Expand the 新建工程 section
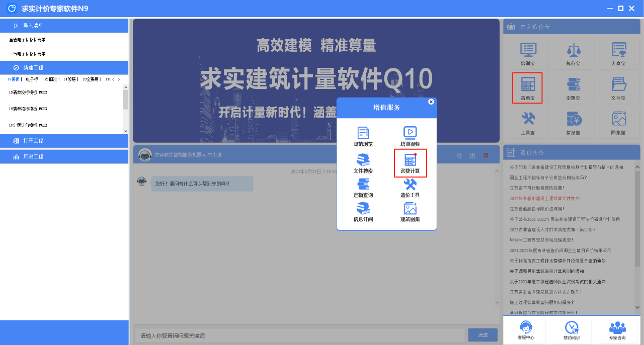 [x=64, y=67]
